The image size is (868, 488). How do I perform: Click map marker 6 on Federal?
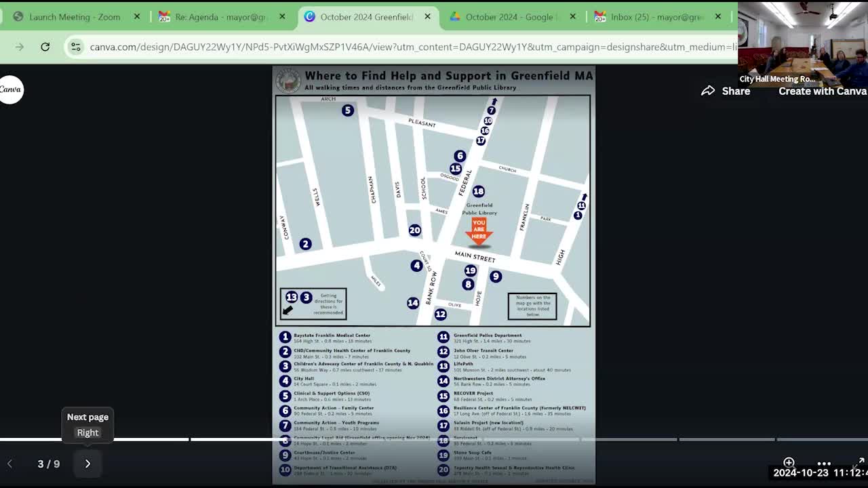[x=460, y=156]
